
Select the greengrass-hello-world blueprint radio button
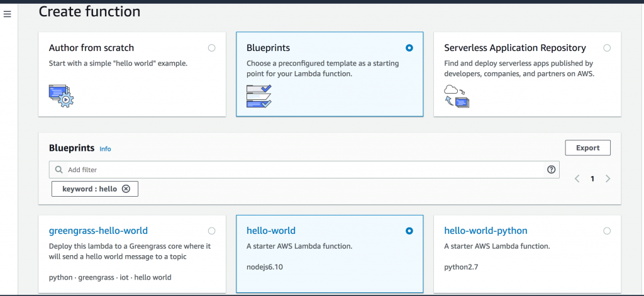(x=211, y=231)
